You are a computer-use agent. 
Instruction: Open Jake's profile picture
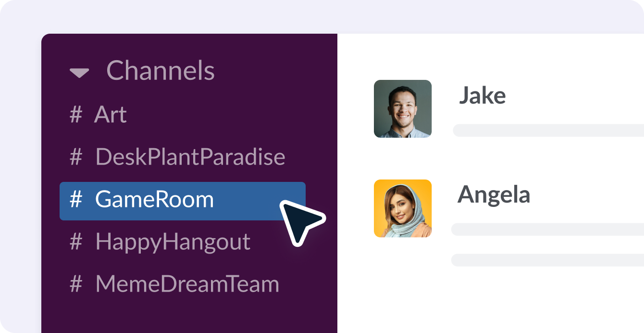pyautogui.click(x=403, y=109)
